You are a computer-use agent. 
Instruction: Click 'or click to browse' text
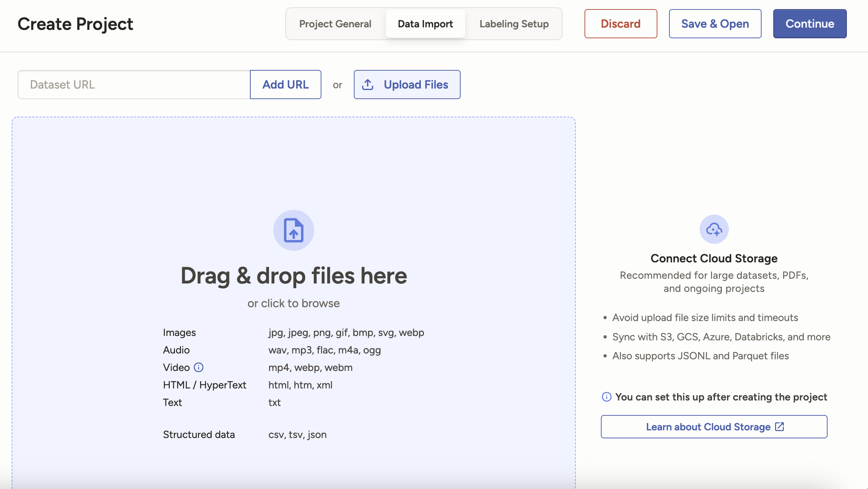tap(294, 303)
